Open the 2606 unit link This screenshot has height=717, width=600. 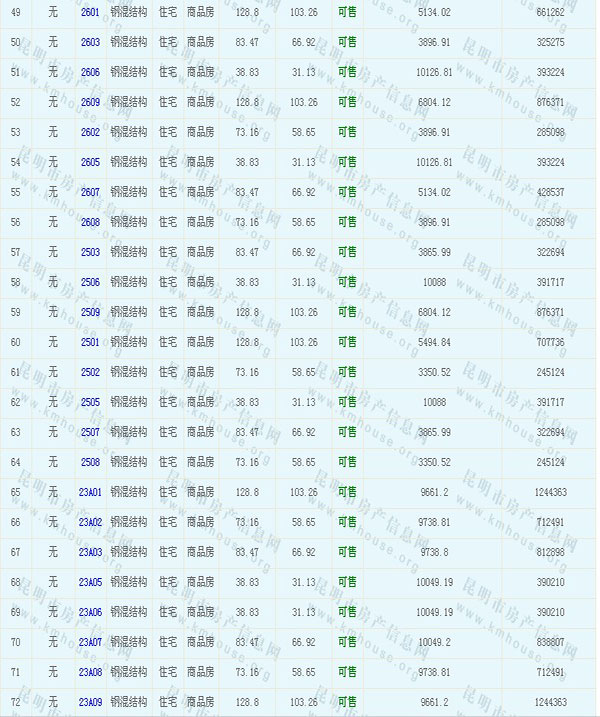(90, 72)
